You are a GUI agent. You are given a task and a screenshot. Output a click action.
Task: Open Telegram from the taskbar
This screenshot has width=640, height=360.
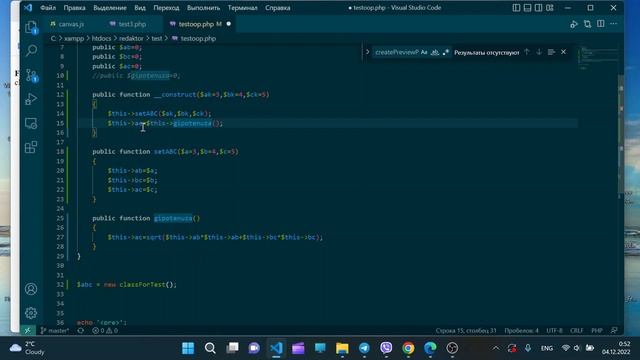(364, 348)
